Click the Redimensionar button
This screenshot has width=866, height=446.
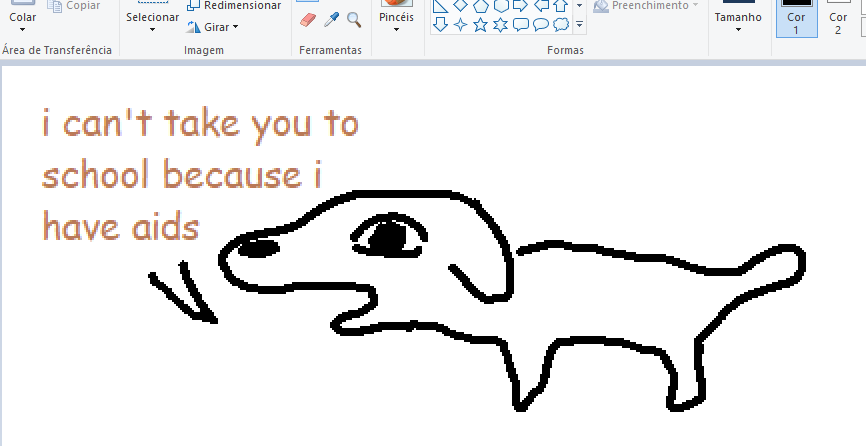point(234,6)
